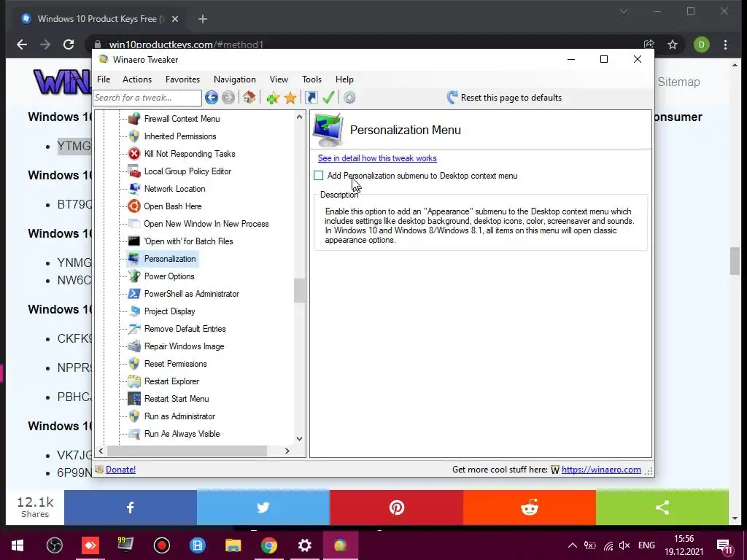The width and height of the screenshot is (747, 560).
Task: Open the File menu
Action: click(104, 79)
